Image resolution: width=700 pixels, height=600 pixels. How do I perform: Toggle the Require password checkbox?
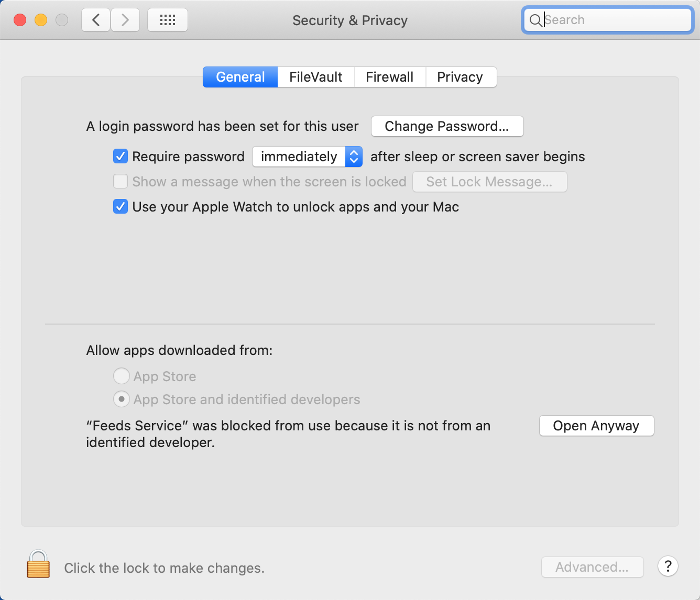pos(121,157)
